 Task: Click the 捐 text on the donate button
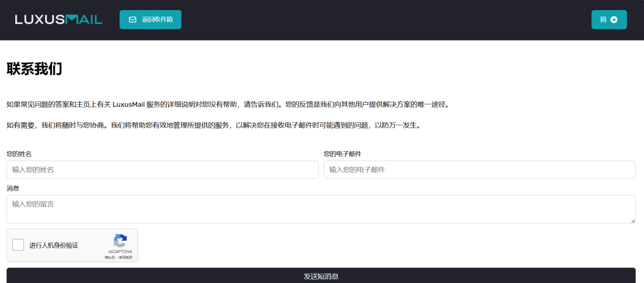(x=603, y=20)
